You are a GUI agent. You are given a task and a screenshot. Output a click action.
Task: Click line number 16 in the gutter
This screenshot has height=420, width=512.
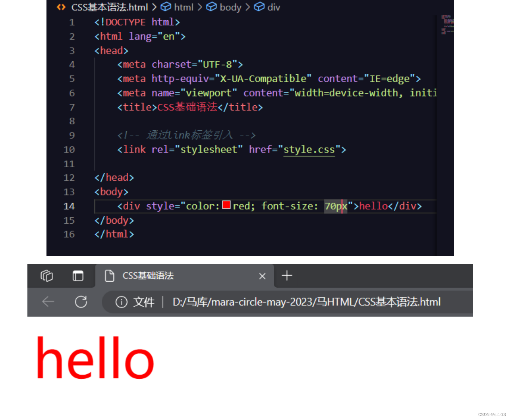(x=69, y=234)
